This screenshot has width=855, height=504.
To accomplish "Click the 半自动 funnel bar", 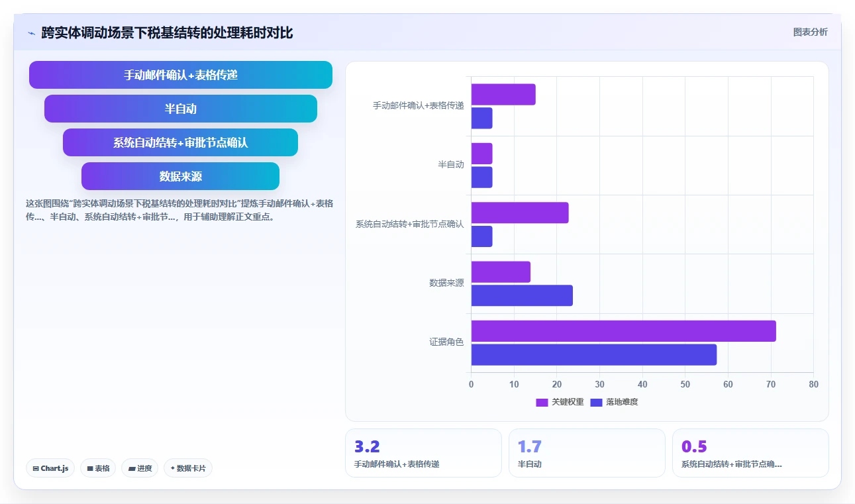I will tap(181, 109).
